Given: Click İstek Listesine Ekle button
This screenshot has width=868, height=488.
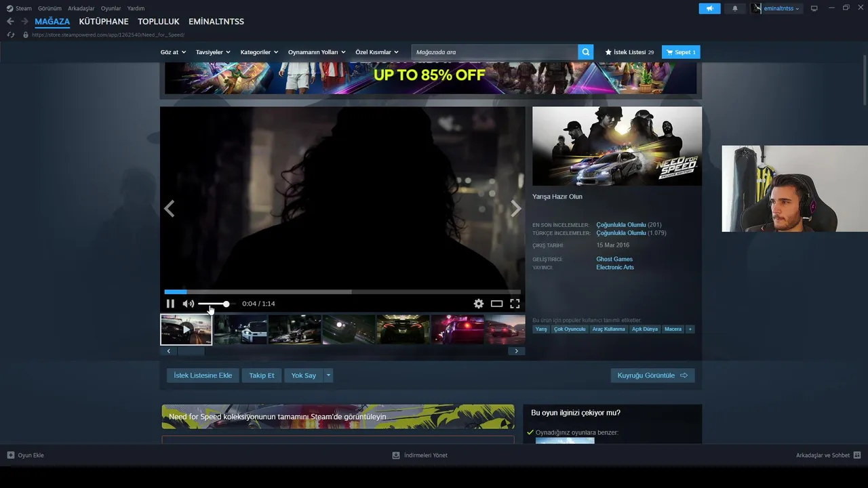Looking at the screenshot, I should tap(203, 375).
